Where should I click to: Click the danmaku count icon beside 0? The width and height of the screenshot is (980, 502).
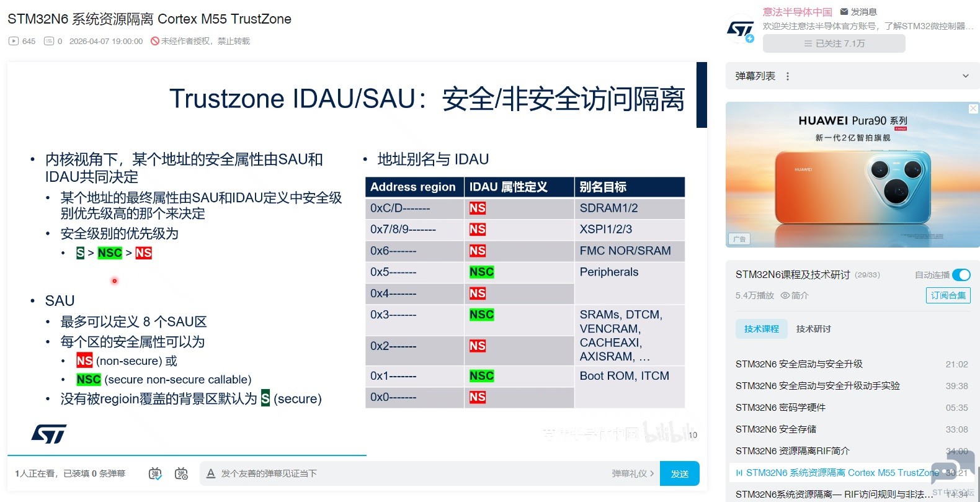pyautogui.click(x=49, y=41)
